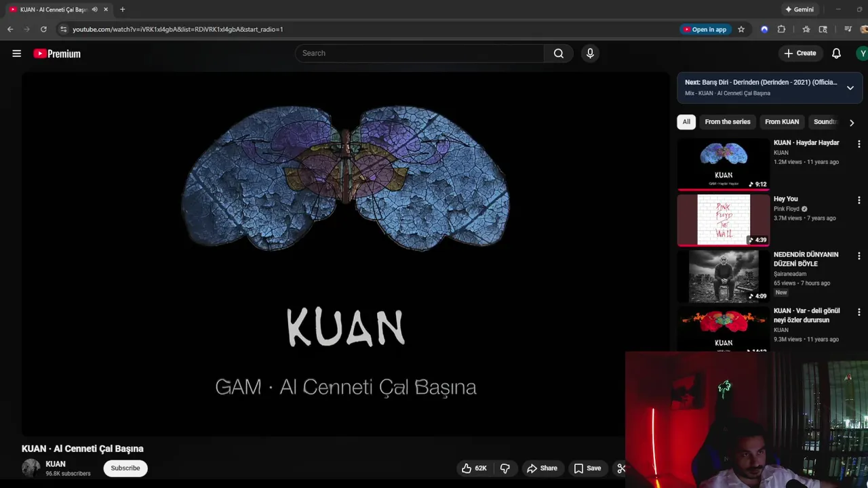View site information icon in address bar
This screenshot has width=868, height=488.
[63, 29]
